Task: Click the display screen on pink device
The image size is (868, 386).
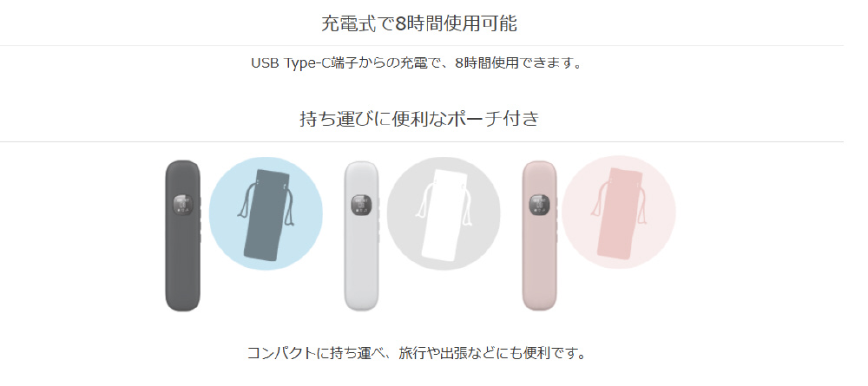Action: (540, 205)
